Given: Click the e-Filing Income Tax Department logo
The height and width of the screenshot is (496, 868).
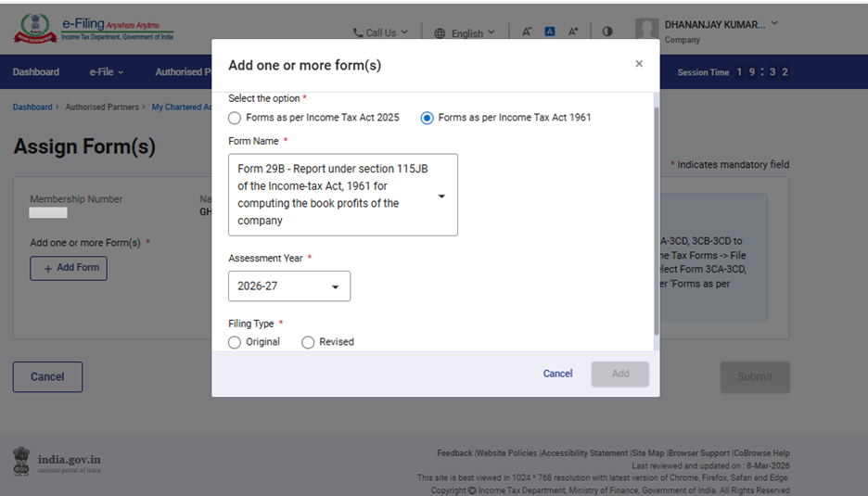Looking at the screenshot, I should click(93, 29).
